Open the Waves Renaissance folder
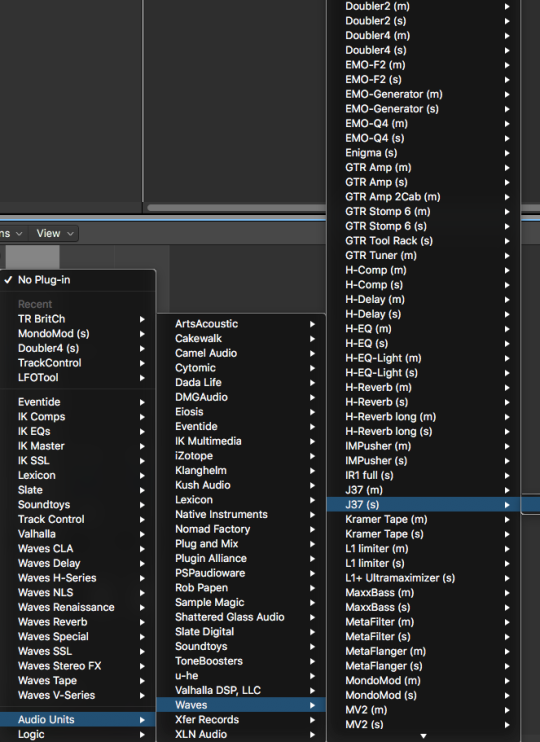The image size is (540, 742). click(x=78, y=607)
